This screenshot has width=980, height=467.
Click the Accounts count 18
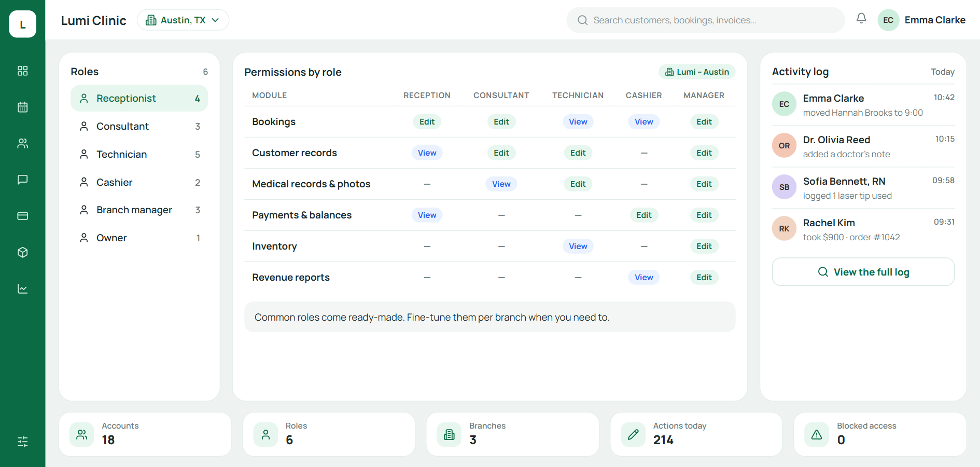click(x=108, y=440)
